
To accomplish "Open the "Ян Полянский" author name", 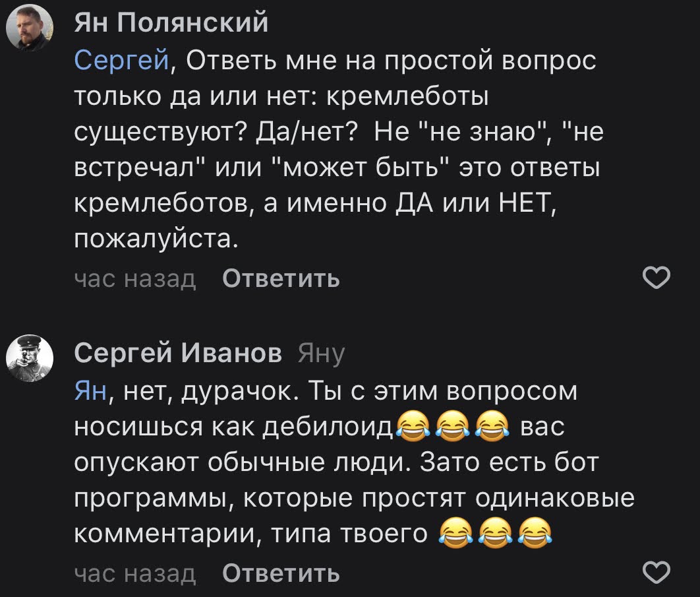I will pyautogui.click(x=171, y=24).
